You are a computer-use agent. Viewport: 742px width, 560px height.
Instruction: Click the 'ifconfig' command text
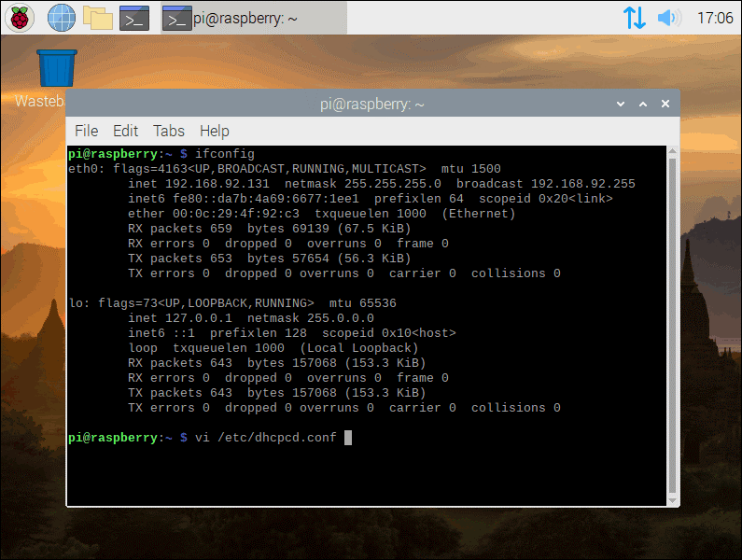click(x=225, y=154)
